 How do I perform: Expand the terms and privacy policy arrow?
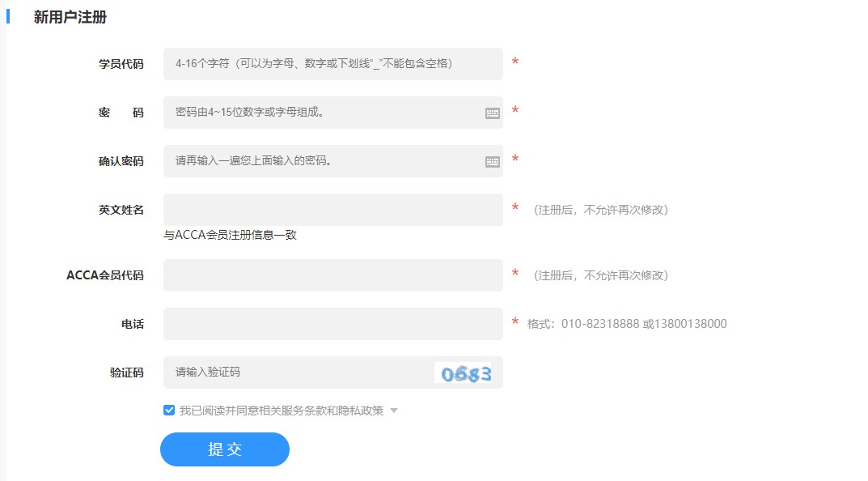click(394, 411)
